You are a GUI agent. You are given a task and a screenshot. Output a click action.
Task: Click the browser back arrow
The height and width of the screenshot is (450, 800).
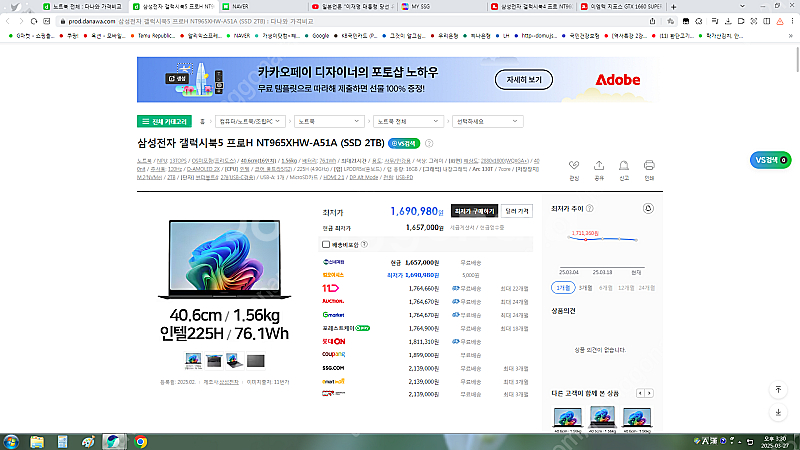tap(8, 21)
